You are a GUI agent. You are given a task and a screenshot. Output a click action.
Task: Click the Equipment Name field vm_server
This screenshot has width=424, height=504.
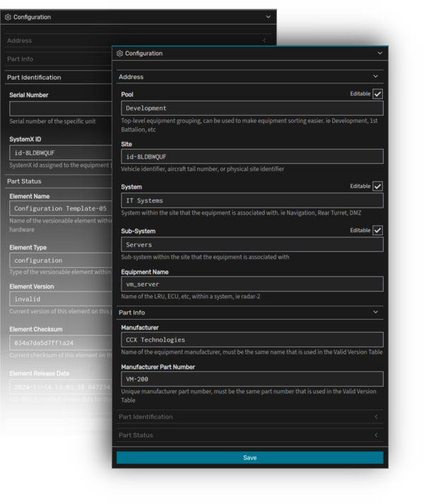(x=252, y=284)
